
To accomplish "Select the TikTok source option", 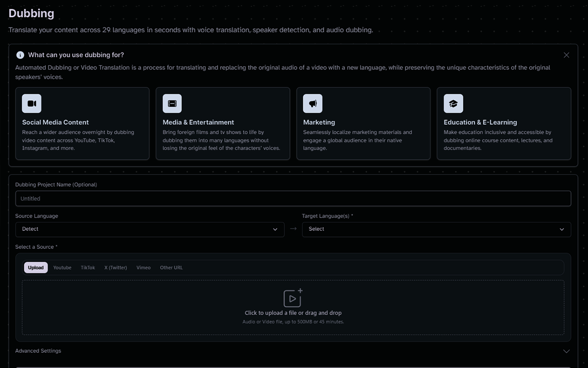I will 87,267.
